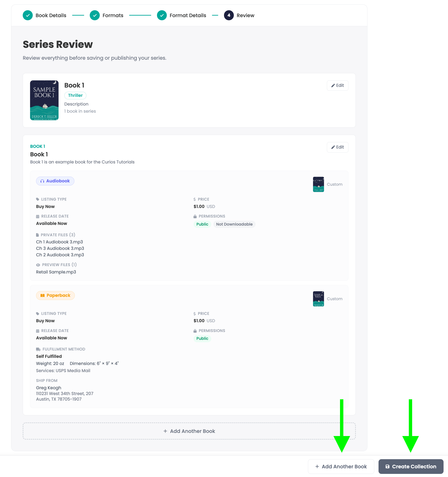The height and width of the screenshot is (477, 448).
Task: Click the Audiobook Public permission badge
Action: 202,224
